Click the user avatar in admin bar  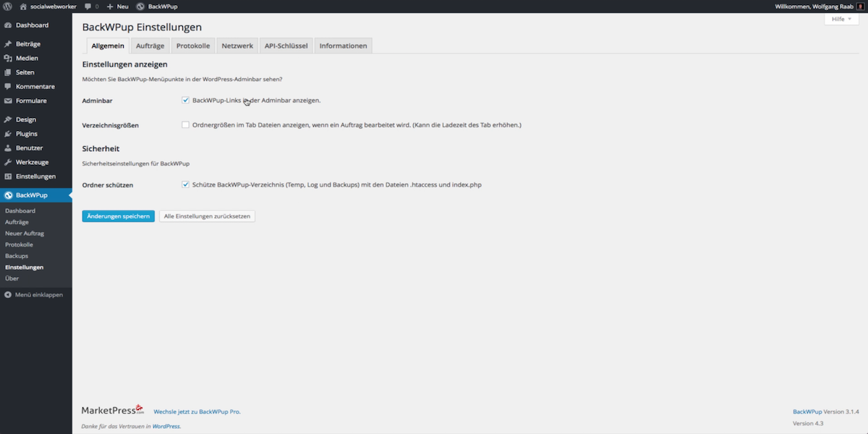tap(860, 7)
